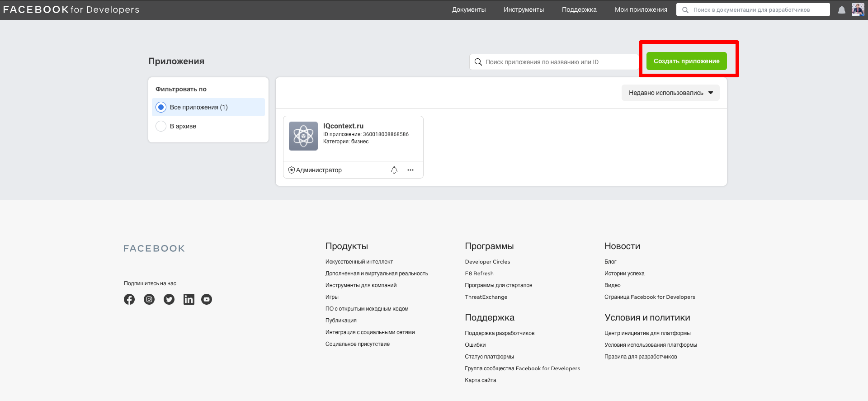Select the 'Все приложения (1)' filter
Viewport: 868px width, 401px height.
coord(208,107)
